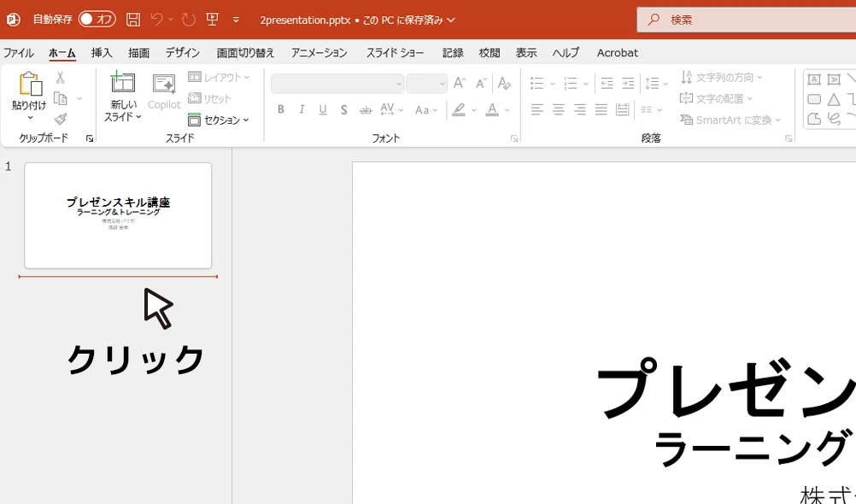Open Customize Quick Access Toolbar dropdown

coord(236,20)
